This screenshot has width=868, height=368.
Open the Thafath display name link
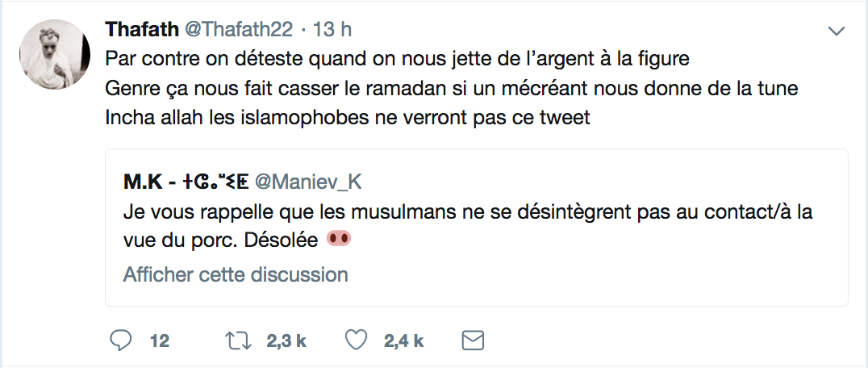(x=142, y=30)
